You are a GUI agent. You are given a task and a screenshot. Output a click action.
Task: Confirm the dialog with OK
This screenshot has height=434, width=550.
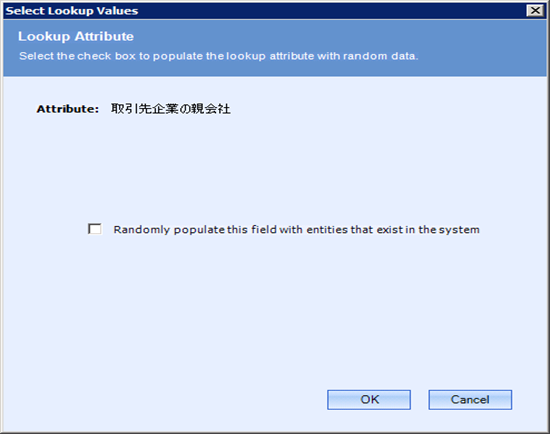click(369, 400)
